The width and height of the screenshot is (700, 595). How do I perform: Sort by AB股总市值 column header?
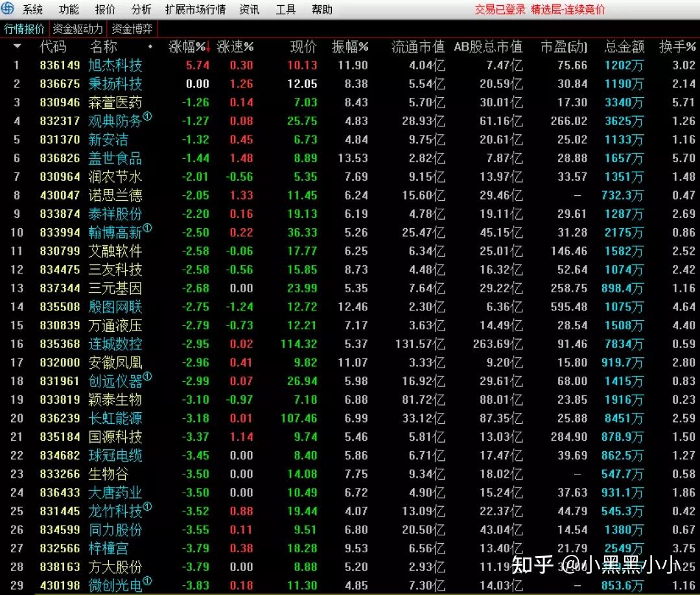(488, 47)
